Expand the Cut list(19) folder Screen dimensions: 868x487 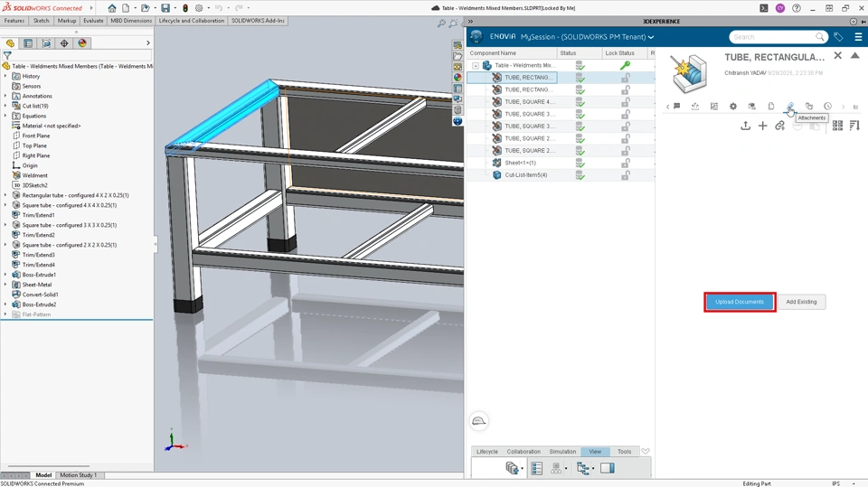[5, 106]
